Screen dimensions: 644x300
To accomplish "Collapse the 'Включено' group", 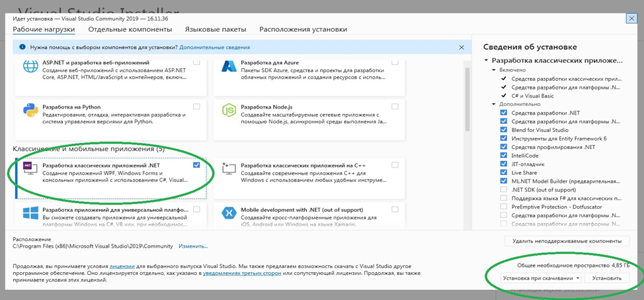I will 494,70.
